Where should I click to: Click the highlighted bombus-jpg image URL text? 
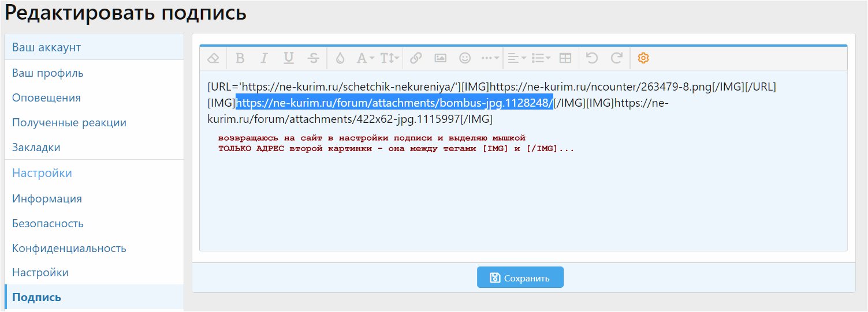[x=394, y=103]
